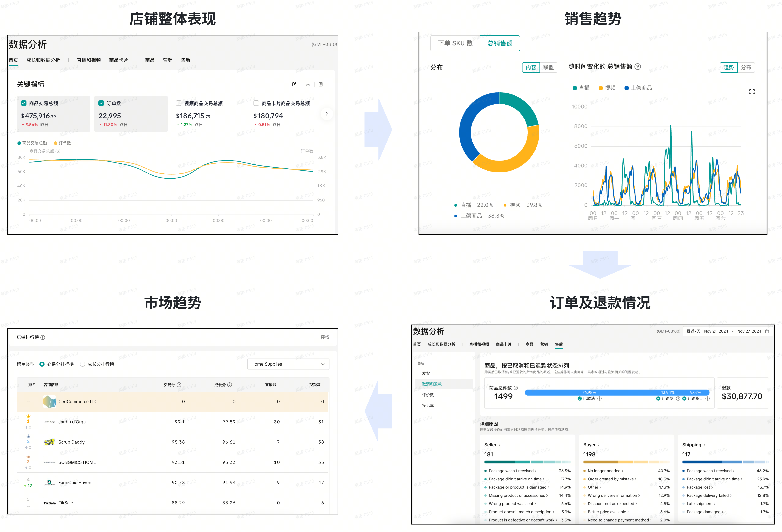Click the info icon beside 商品总件数
This screenshot has width=782, height=532.
516,388
